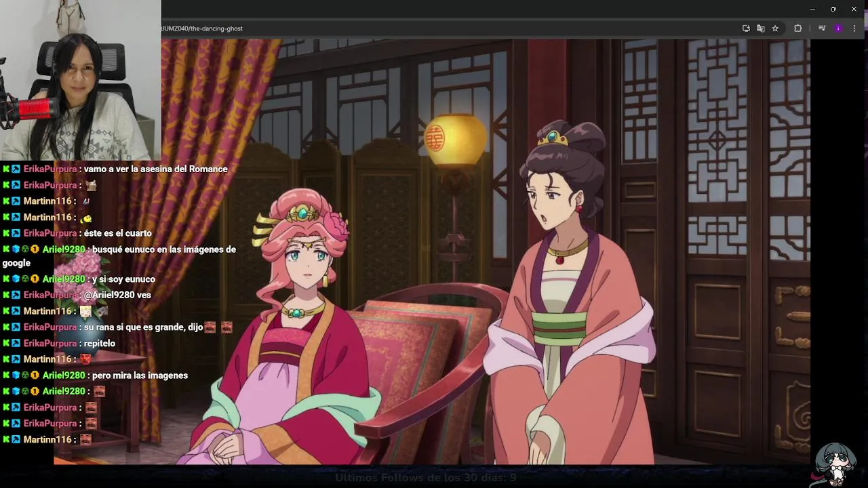
Task: Click the chibi mascot avatar overlay
Action: pyautogui.click(x=835, y=464)
